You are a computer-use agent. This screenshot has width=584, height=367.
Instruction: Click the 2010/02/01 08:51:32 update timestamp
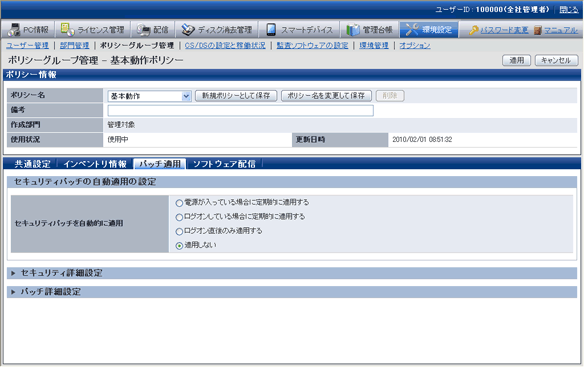tap(422, 140)
